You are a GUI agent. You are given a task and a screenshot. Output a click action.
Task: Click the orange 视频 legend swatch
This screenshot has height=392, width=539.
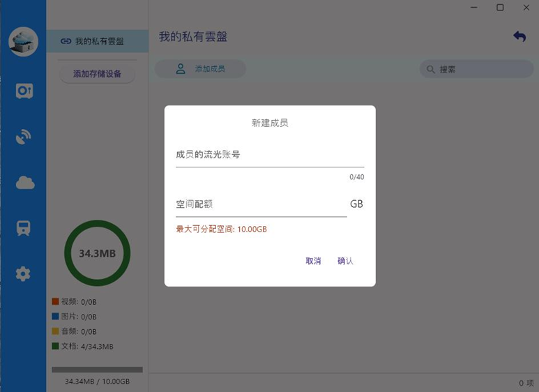pyautogui.click(x=55, y=301)
